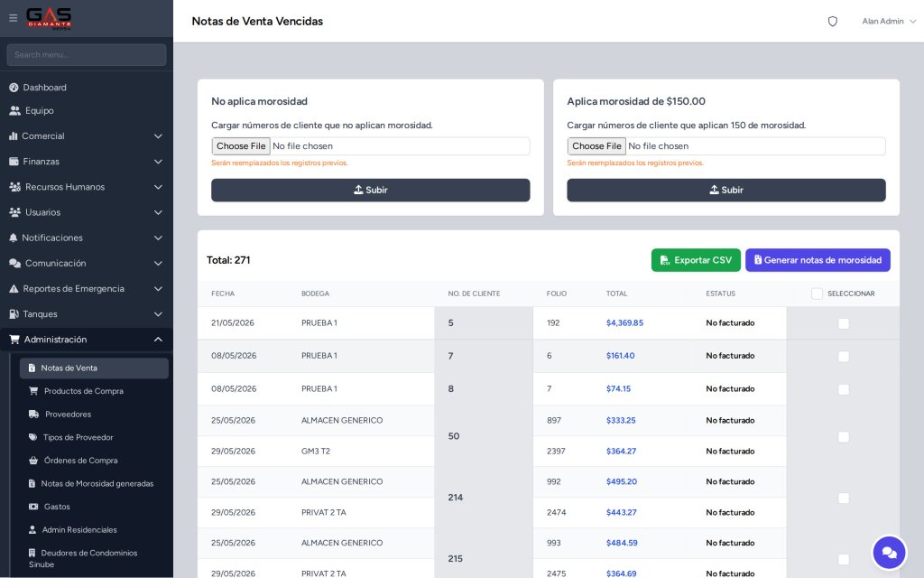
Task: Open the Equipo menu item
Action: pos(87,110)
